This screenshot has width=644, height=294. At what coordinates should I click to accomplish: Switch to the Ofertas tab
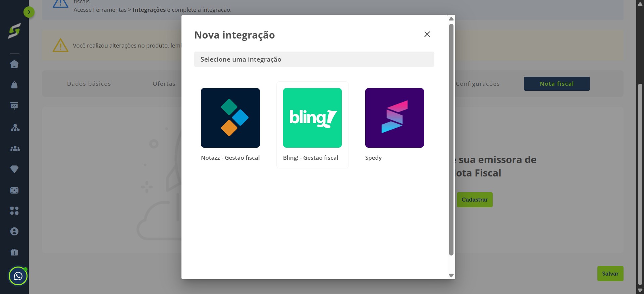(x=164, y=84)
